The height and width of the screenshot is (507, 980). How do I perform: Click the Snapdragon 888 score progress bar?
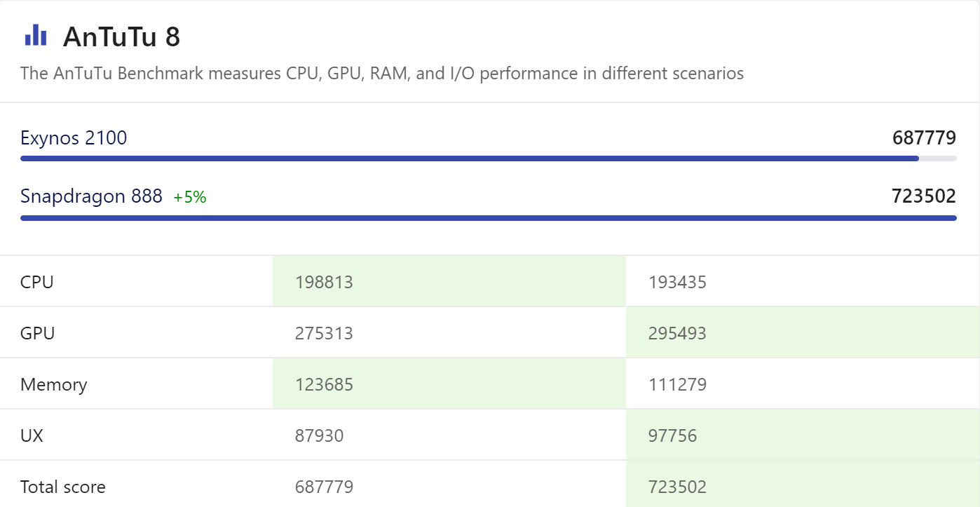pos(489,218)
